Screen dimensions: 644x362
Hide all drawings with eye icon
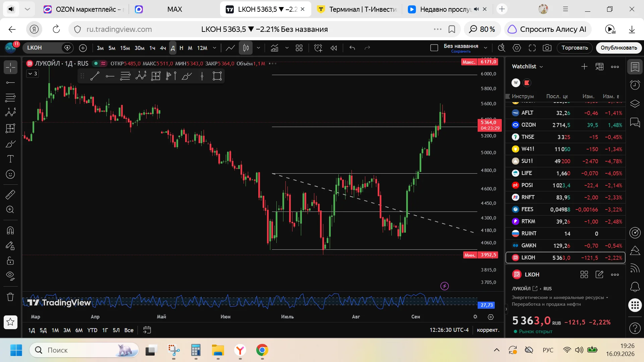pyautogui.click(x=10, y=276)
